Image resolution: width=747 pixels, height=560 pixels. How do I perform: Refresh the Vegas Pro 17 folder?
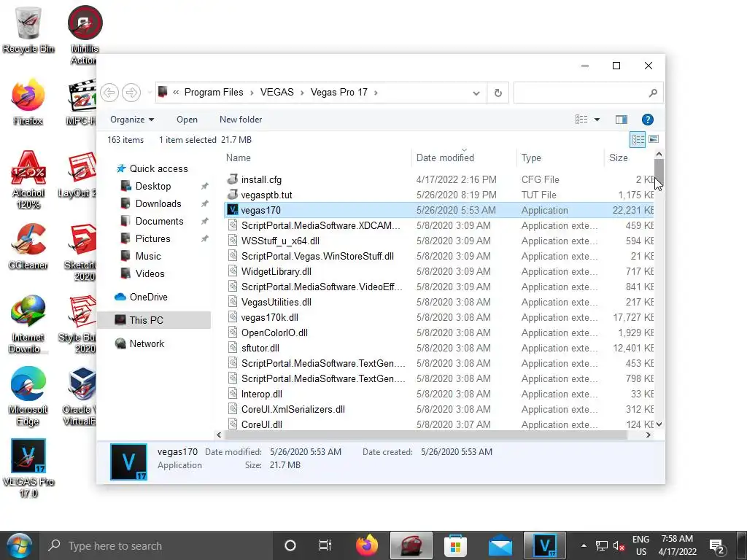click(x=498, y=93)
